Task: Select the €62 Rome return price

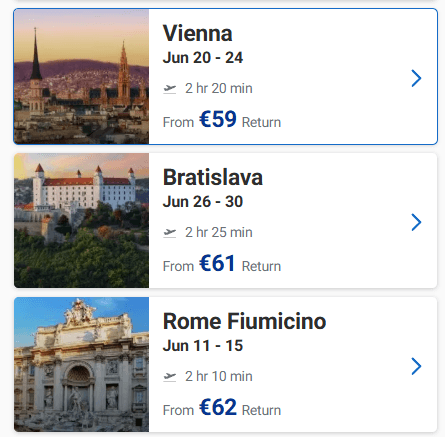Action: [x=218, y=407]
